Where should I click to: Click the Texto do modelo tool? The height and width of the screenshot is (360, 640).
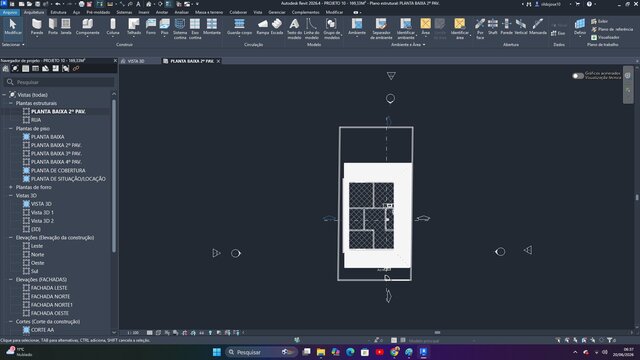[x=294, y=29]
